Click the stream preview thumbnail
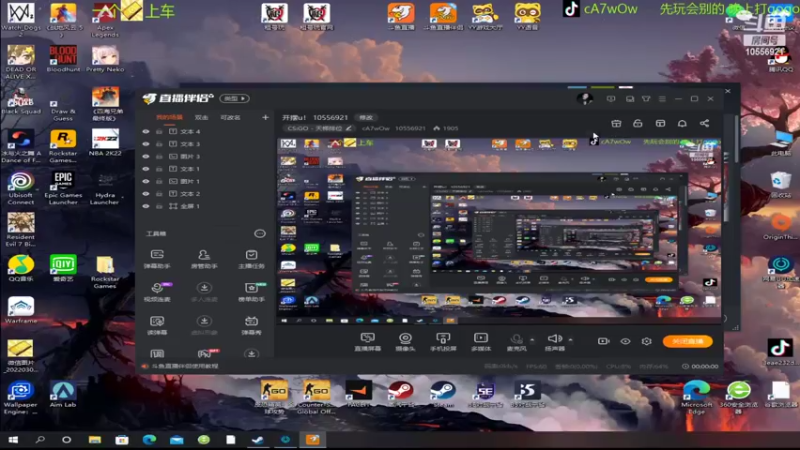The width and height of the screenshot is (800, 450). (499, 231)
